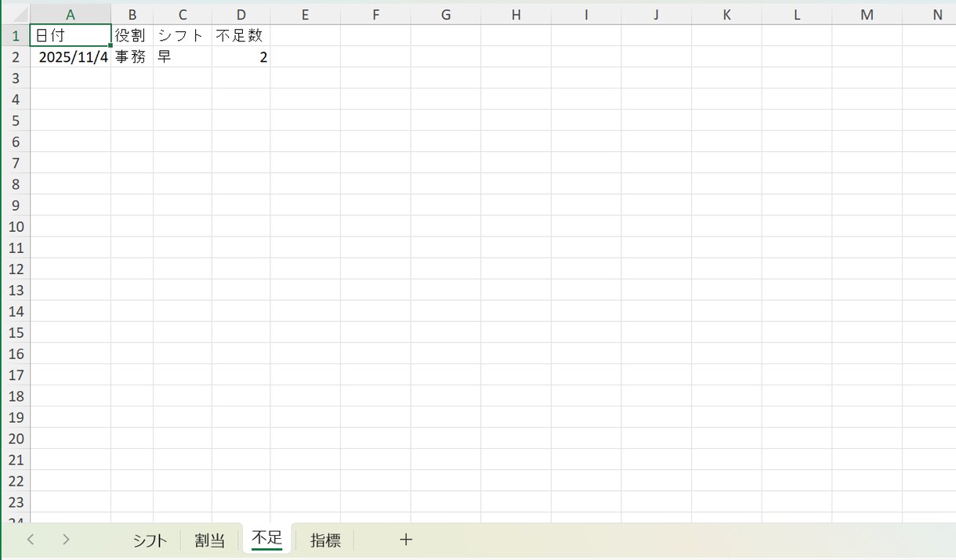Select the シフト header cell in row 1
The image size is (956, 560).
click(182, 35)
